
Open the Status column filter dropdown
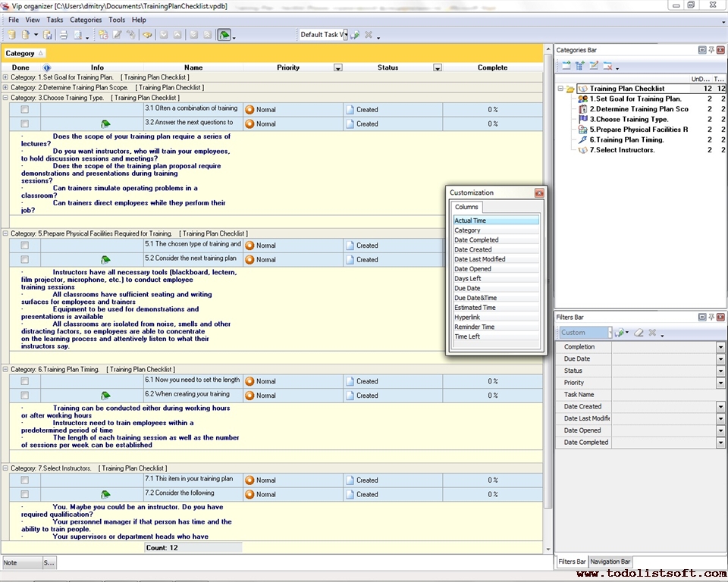tap(438, 67)
